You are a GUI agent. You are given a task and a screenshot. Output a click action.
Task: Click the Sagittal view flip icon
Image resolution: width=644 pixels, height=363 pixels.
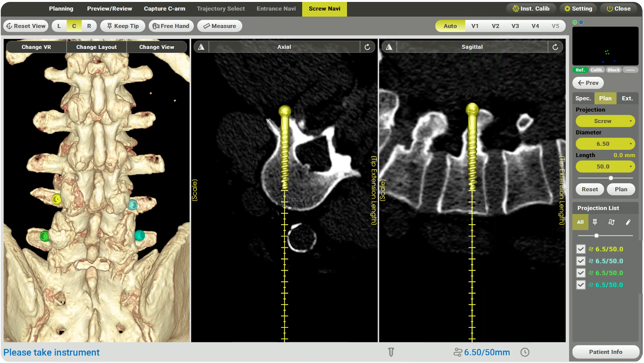[x=389, y=47]
